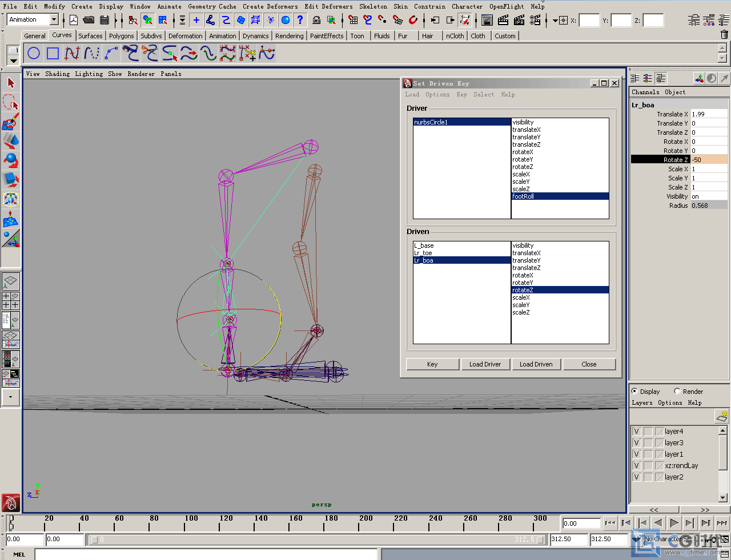731x560 pixels.
Task: Select the Render layer radio button
Action: click(677, 391)
